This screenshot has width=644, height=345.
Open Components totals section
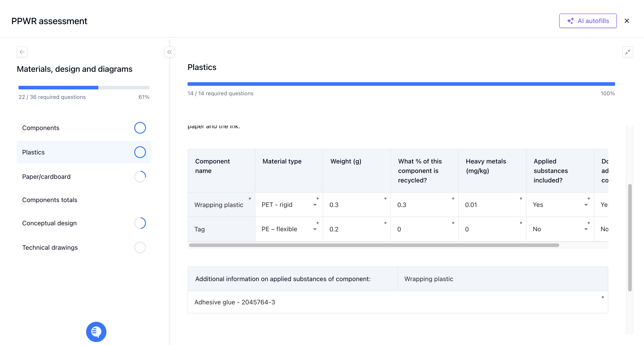click(x=84, y=200)
